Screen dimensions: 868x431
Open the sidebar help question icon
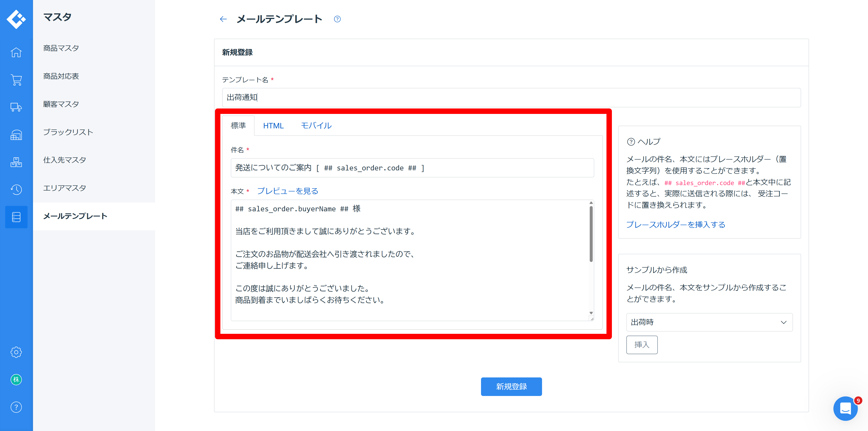tap(16, 407)
